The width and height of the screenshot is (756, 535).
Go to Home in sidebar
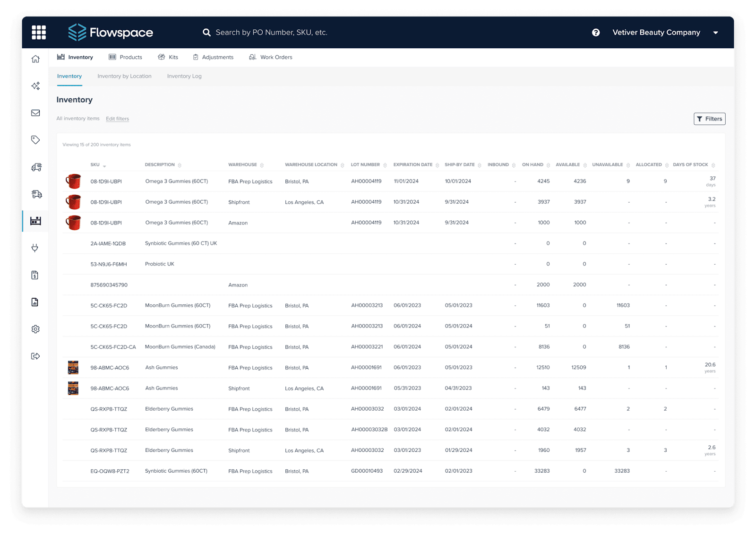coord(35,59)
